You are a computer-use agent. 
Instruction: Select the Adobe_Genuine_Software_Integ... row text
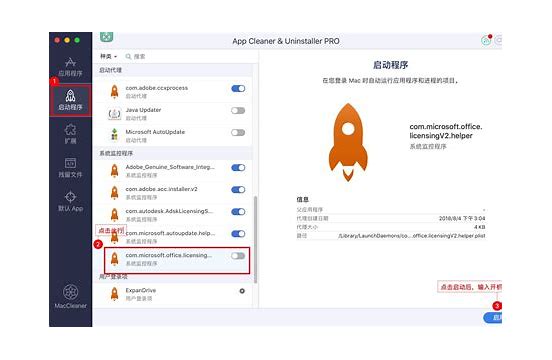[170, 167]
